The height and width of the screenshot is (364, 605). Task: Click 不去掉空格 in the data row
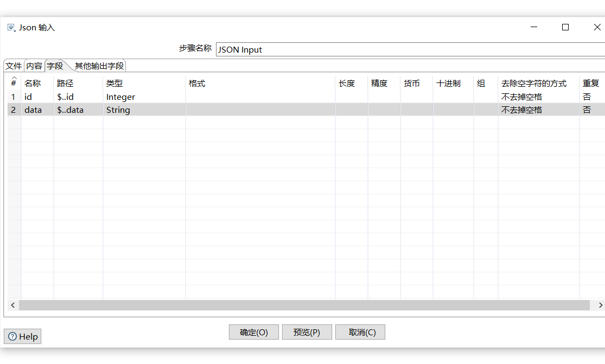click(539, 110)
